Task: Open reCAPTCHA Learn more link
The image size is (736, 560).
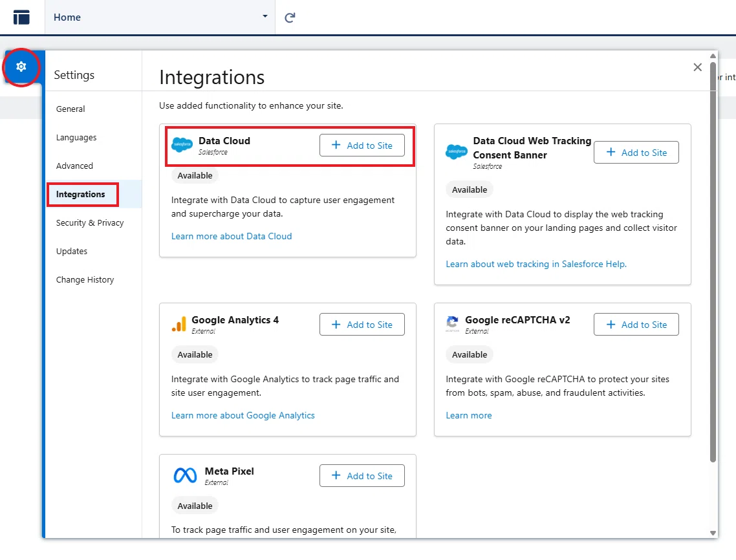Action: [468, 415]
